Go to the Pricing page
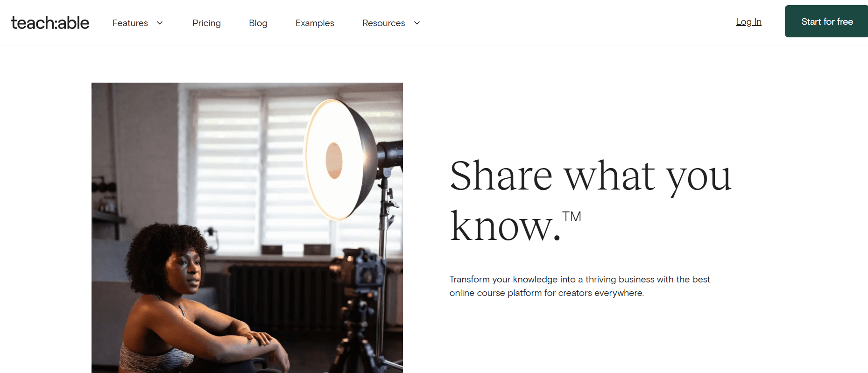 (206, 23)
